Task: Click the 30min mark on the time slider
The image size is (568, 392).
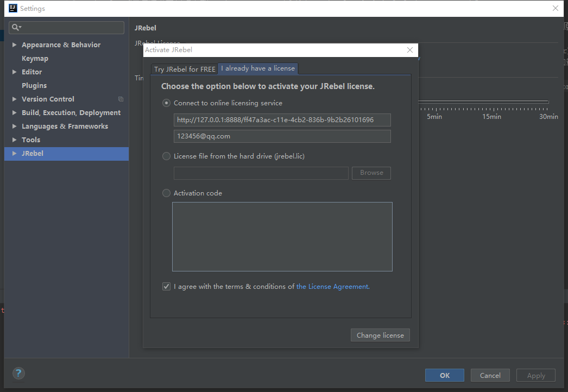Action: point(548,116)
